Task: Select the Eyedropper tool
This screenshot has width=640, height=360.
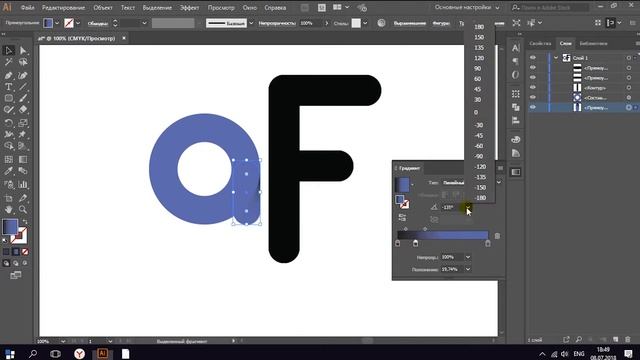Action: coord(9,171)
